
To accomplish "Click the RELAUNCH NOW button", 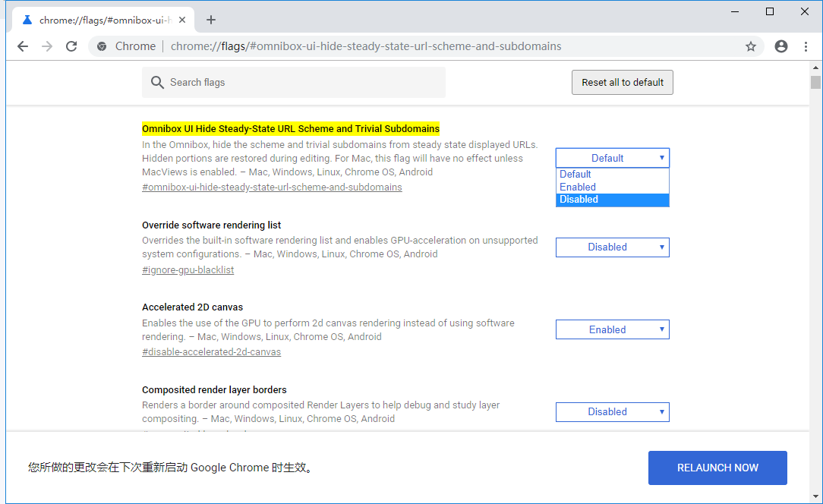I will 717,468.
